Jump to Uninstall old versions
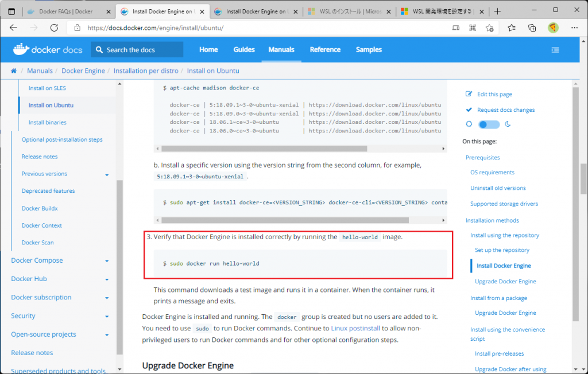588x374 pixels. 498,188
